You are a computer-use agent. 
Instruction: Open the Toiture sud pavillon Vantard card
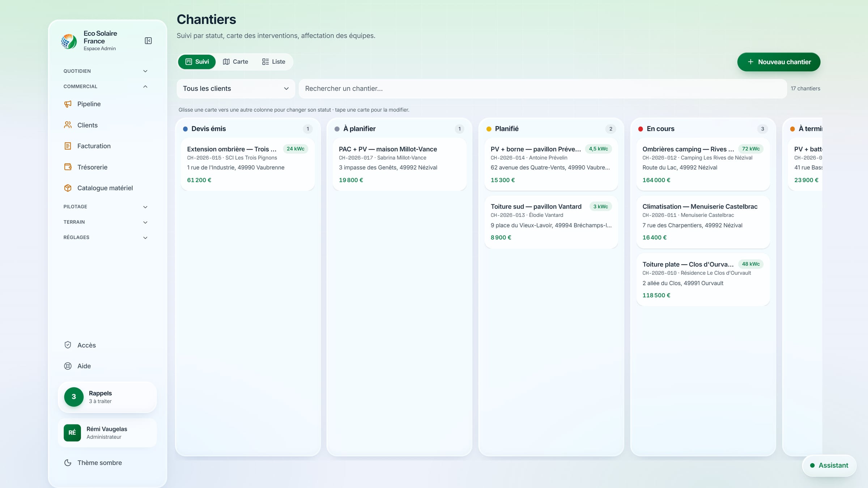click(551, 222)
